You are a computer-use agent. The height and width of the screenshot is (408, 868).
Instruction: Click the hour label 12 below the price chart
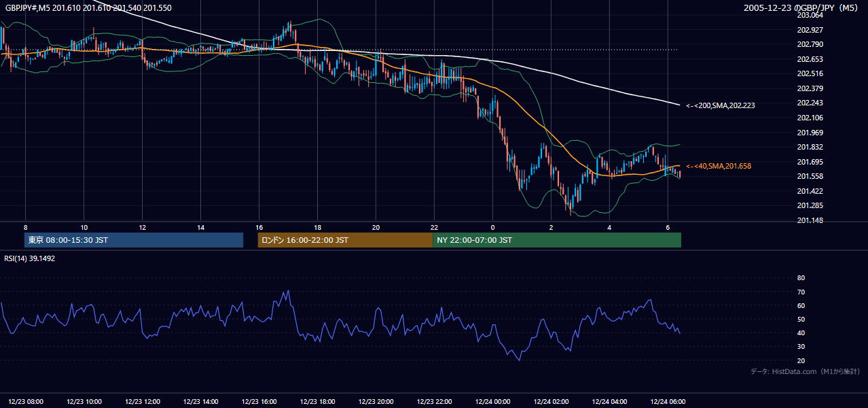coord(142,227)
